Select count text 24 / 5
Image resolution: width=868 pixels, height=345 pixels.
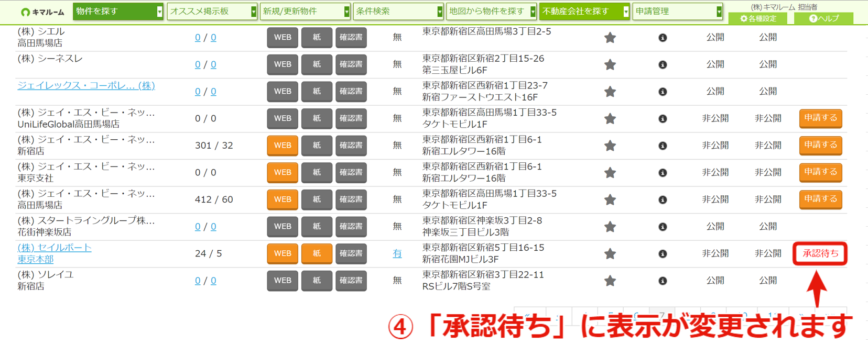click(209, 253)
